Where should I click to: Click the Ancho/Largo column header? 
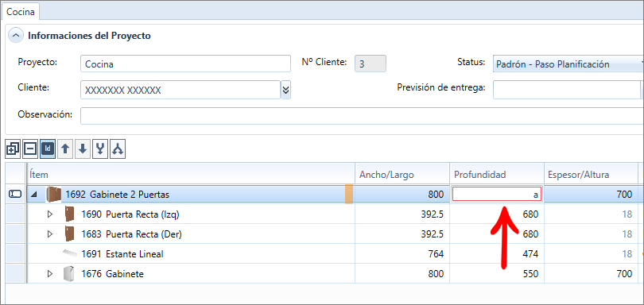pos(402,175)
